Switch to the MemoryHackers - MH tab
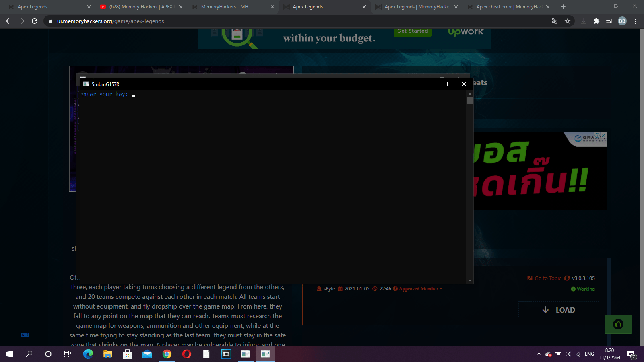 click(x=233, y=7)
